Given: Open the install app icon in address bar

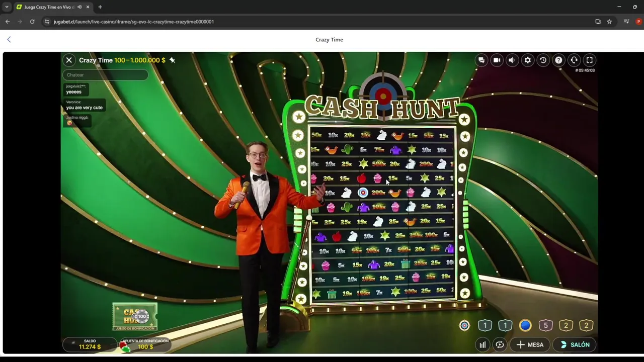Looking at the screenshot, I should (598, 22).
